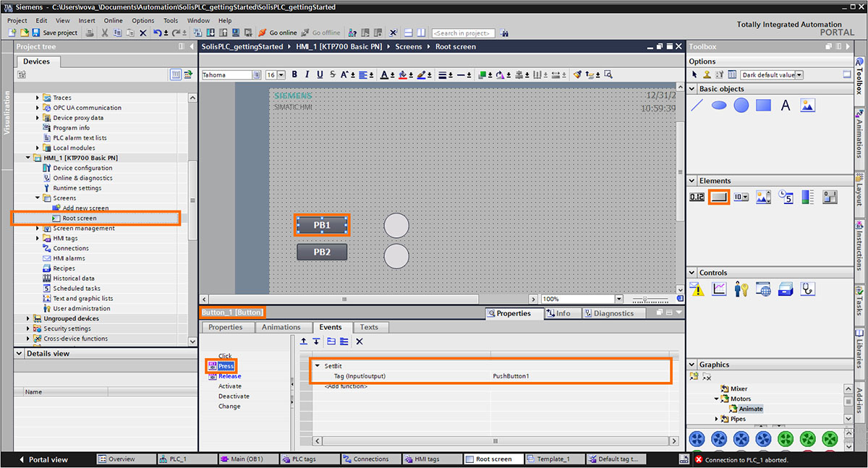The image size is (868, 468).
Task: Toggle Strikethrough text formatting
Action: (x=332, y=75)
